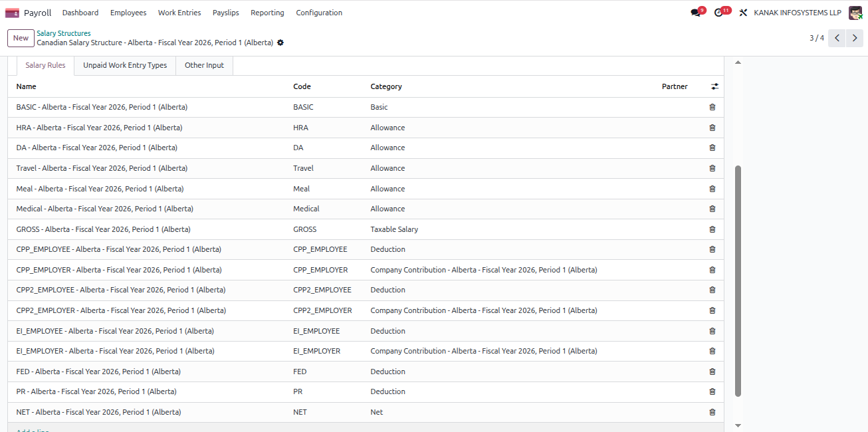
Task: Click the CPP2_EMPLOYEE code cell
Action: [x=322, y=290]
